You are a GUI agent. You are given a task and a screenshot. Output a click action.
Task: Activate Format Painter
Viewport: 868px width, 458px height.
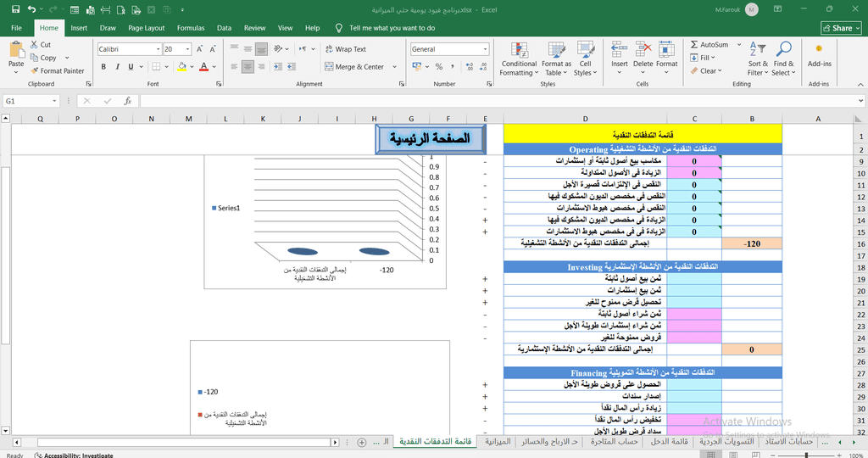click(x=58, y=71)
